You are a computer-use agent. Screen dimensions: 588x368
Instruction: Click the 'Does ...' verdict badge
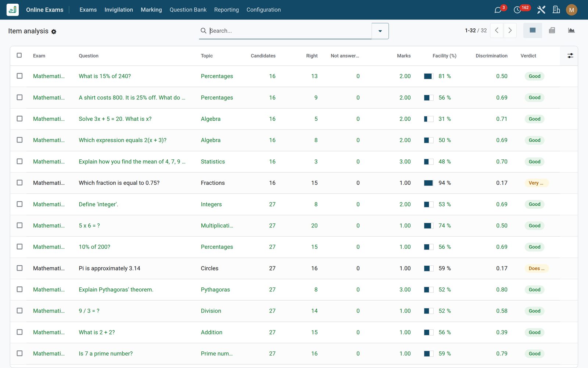(x=537, y=268)
